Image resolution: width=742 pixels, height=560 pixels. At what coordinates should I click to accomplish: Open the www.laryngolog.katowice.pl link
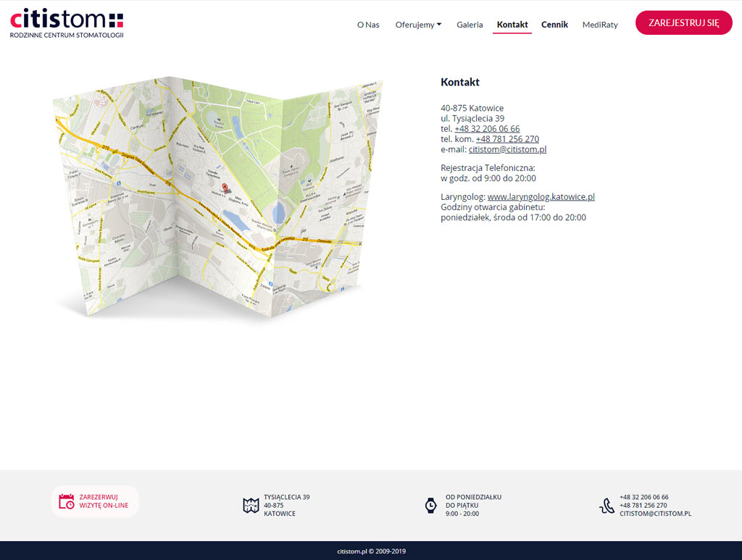[x=541, y=197]
